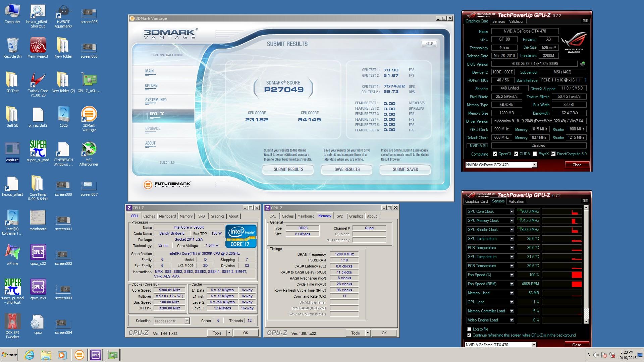The image size is (644, 362).
Task: Click the Fan Speed (RPM) sensor graph
Action: [x=562, y=284]
